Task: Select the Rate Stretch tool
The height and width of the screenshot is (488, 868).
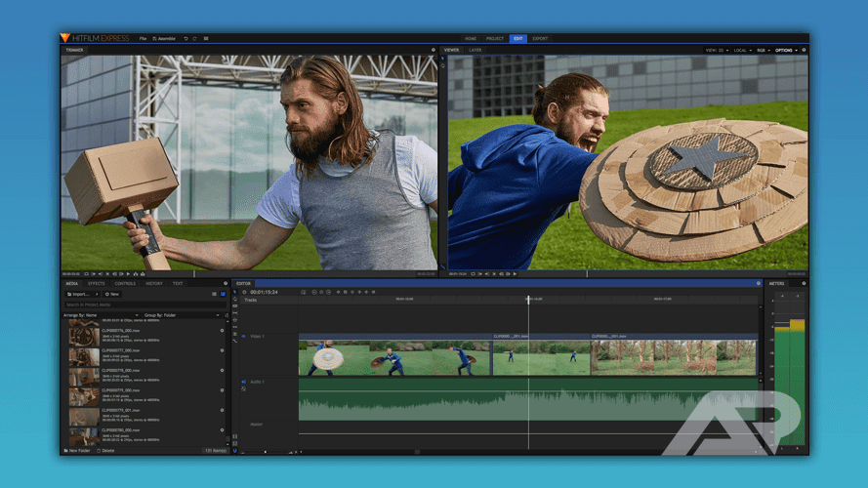Action: click(x=234, y=341)
